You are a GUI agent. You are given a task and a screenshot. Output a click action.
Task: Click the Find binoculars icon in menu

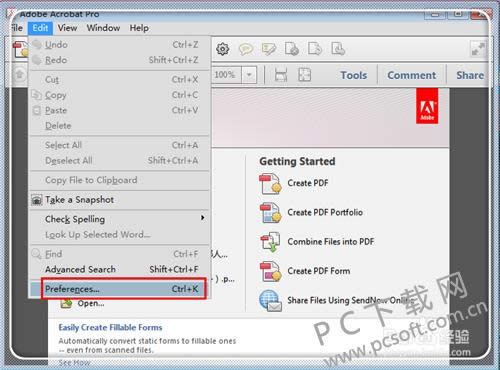pyautogui.click(x=36, y=254)
